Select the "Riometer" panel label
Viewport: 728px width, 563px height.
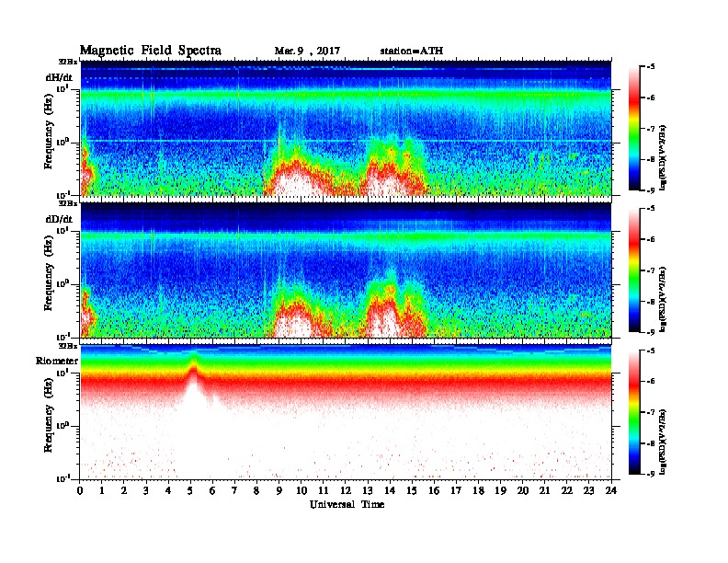click(x=57, y=361)
